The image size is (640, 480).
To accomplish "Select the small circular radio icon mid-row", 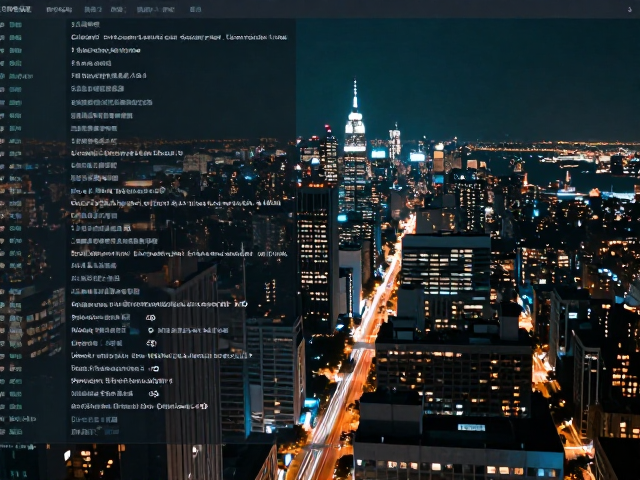I will tap(151, 330).
